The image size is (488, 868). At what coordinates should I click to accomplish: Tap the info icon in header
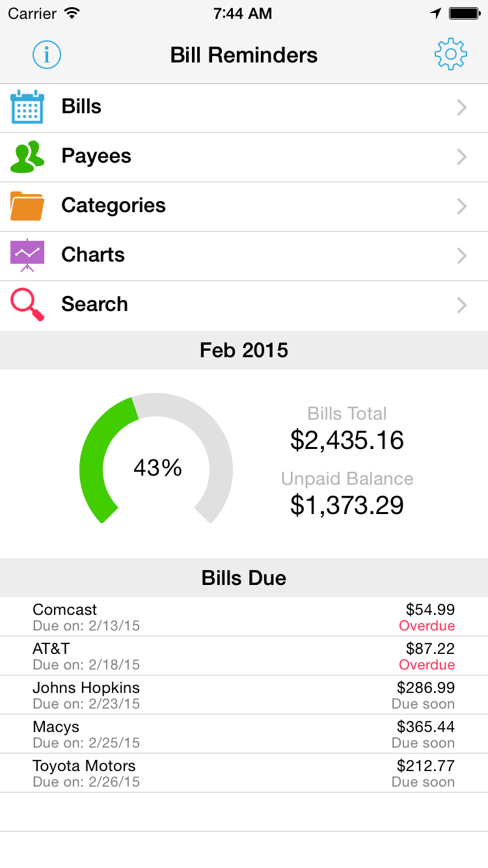click(47, 55)
